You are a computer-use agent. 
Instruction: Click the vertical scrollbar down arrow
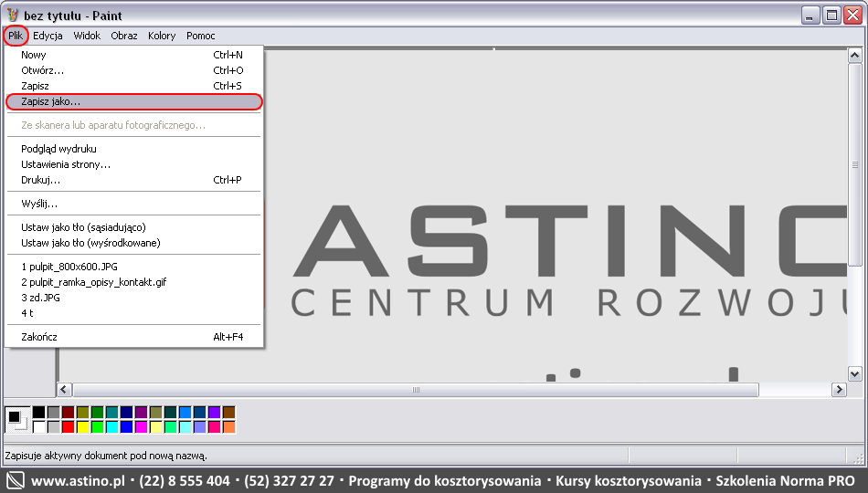[854, 374]
